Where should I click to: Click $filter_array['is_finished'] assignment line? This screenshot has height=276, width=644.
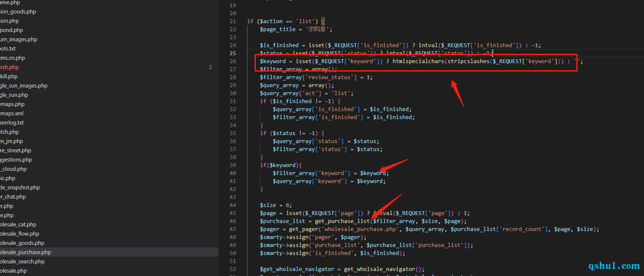click(344, 117)
